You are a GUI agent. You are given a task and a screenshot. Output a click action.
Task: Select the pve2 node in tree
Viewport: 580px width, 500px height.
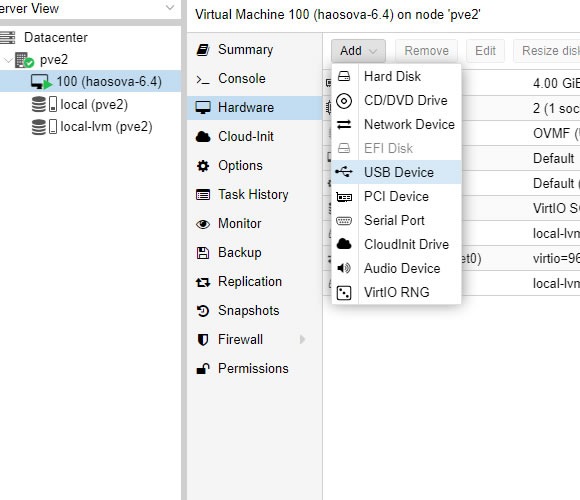(x=90, y=60)
